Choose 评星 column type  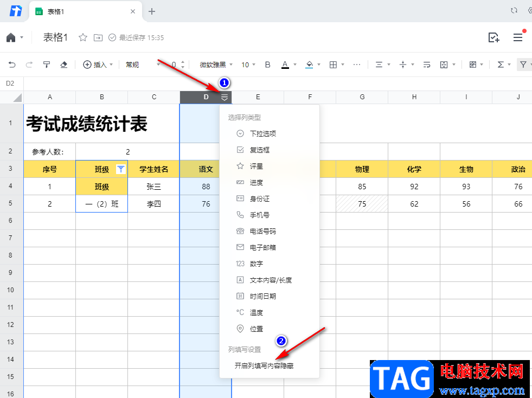(x=270, y=166)
